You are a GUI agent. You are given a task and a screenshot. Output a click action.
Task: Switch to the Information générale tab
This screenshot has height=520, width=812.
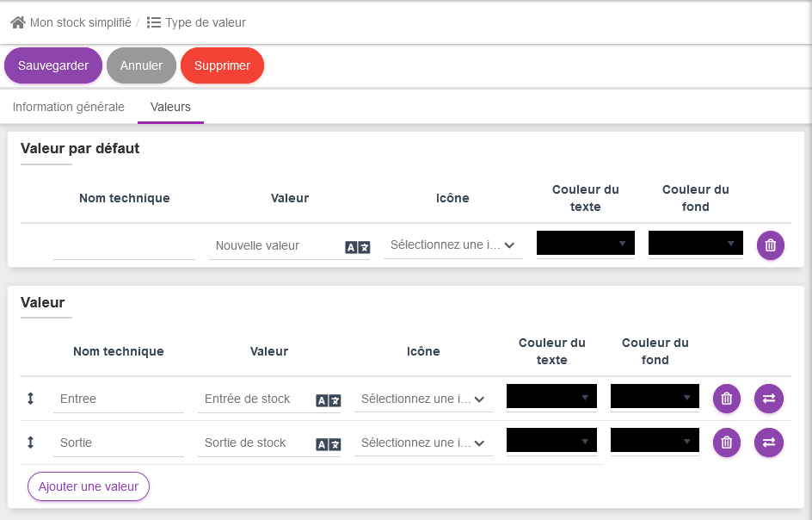[69, 108]
